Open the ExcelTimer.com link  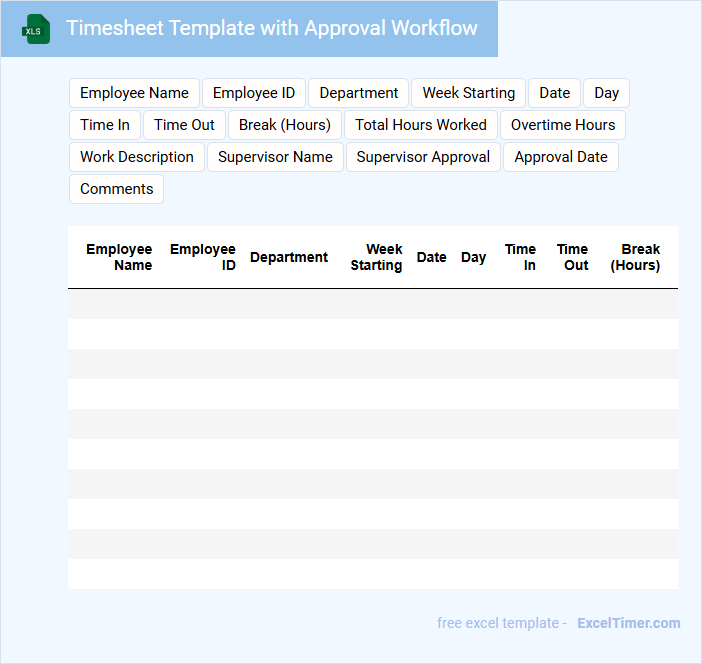[x=629, y=623]
